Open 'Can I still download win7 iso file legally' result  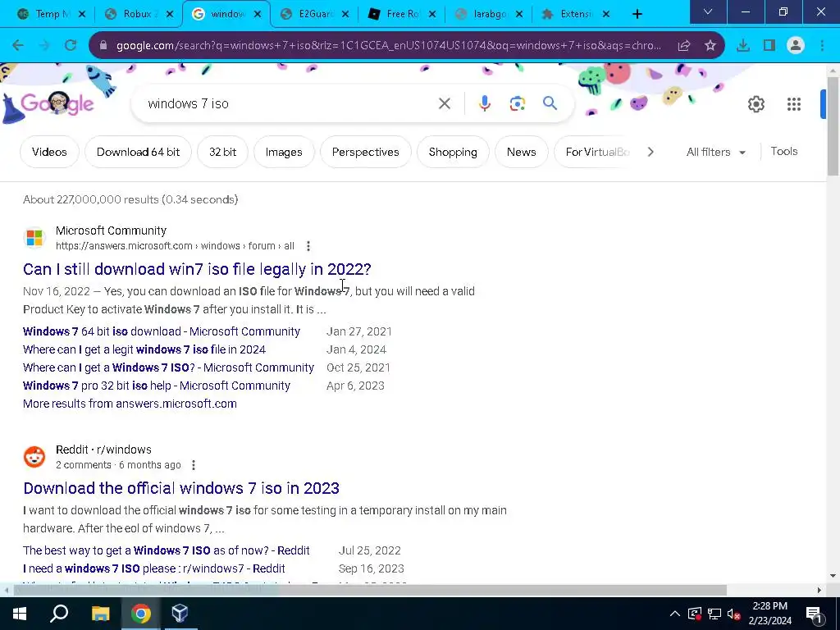point(197,269)
